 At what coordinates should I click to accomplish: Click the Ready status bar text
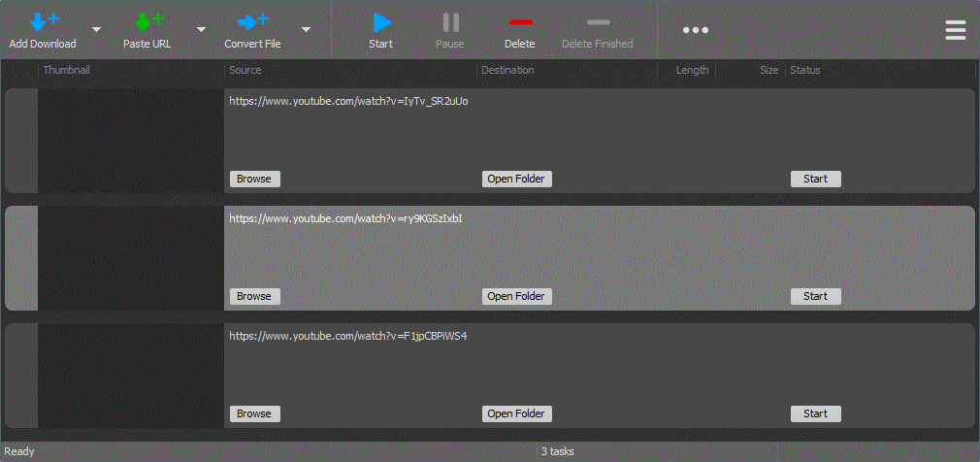[x=19, y=451]
